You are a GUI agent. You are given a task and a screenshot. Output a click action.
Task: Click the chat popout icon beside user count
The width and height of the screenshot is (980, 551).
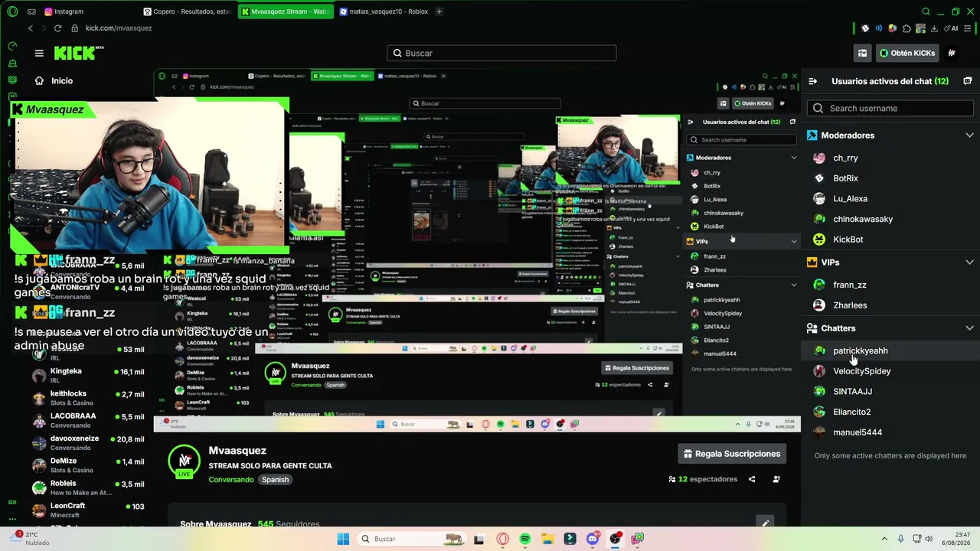968,81
